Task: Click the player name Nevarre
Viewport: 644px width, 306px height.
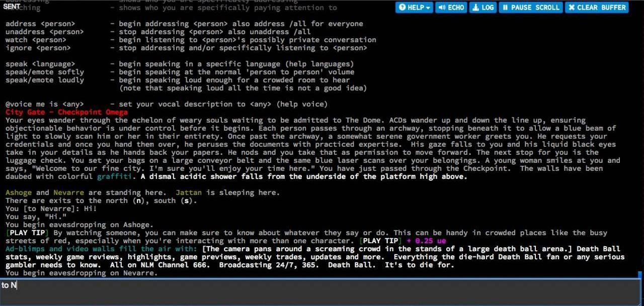Action: pos(69,192)
